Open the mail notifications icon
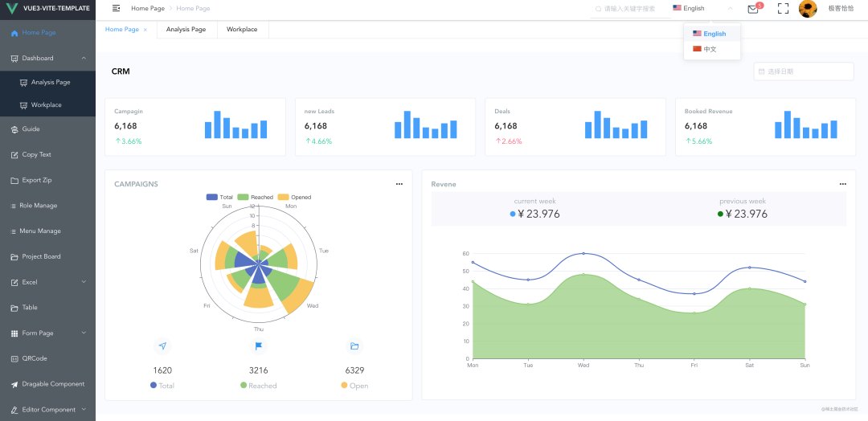 click(752, 9)
